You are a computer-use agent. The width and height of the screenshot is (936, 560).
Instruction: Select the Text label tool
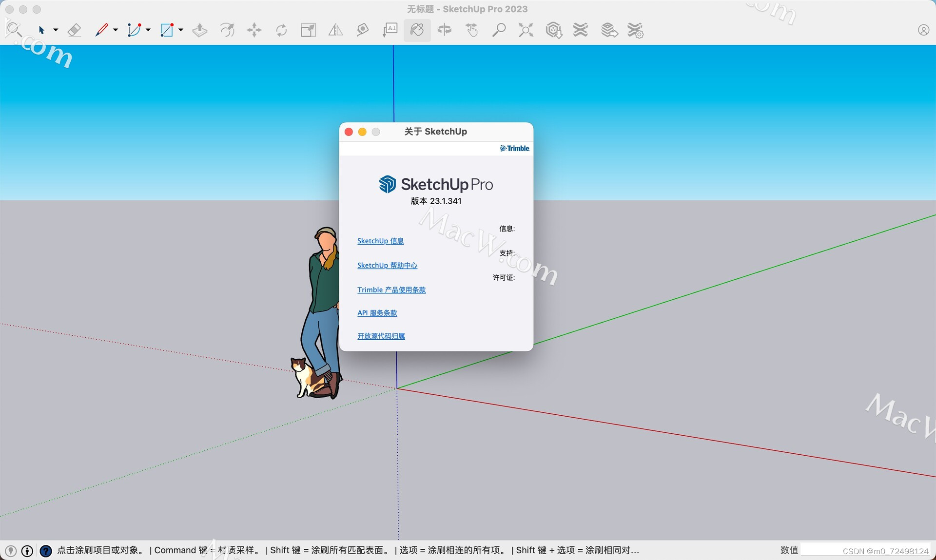click(390, 30)
